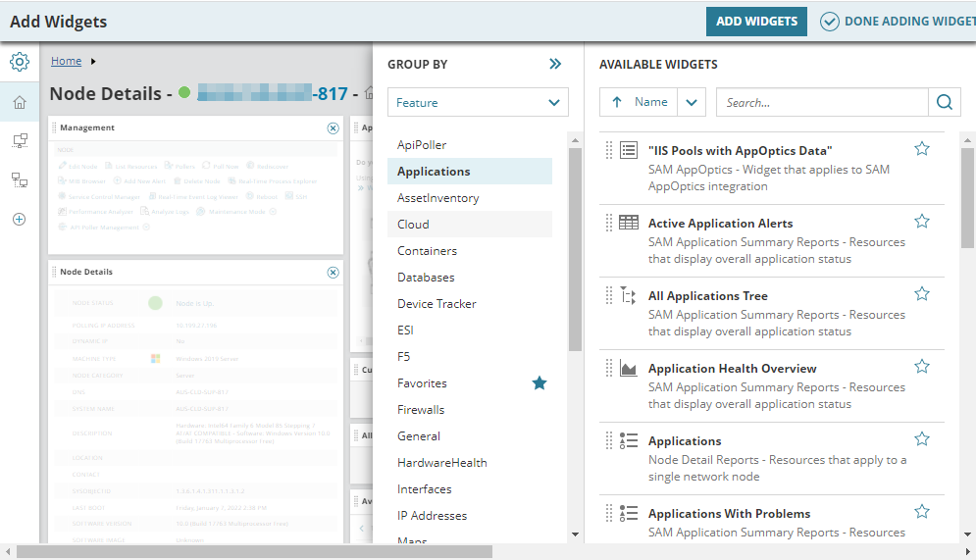
Task: Select the Databases feature group
Action: click(426, 278)
